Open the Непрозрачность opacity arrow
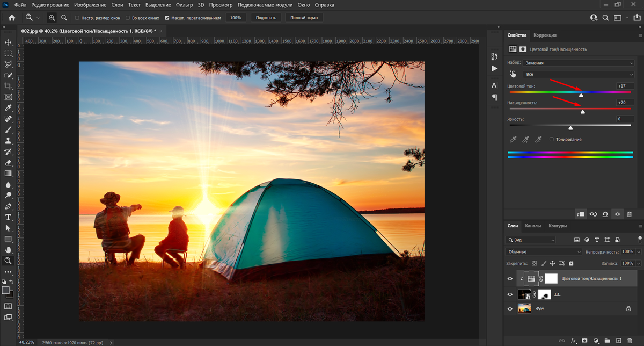Image resolution: width=644 pixels, height=346 pixels. (x=638, y=251)
